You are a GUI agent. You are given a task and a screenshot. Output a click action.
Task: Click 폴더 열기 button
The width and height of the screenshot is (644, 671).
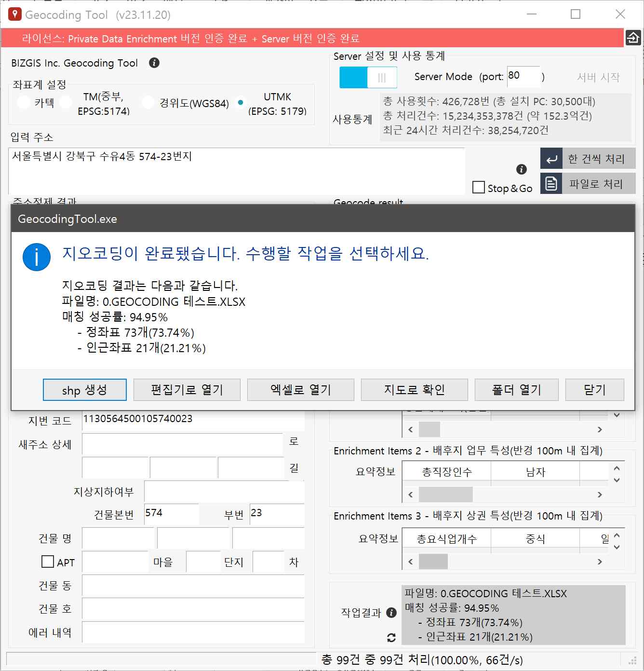click(x=517, y=390)
